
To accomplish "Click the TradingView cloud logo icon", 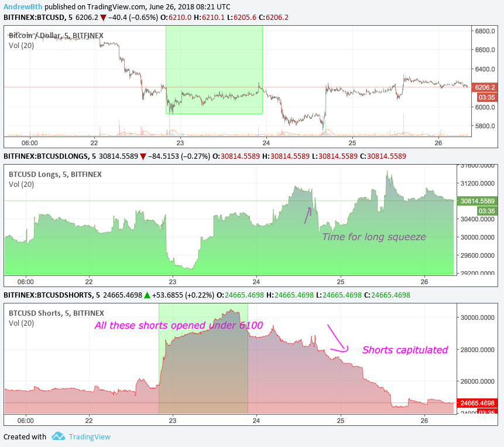I will [x=59, y=436].
